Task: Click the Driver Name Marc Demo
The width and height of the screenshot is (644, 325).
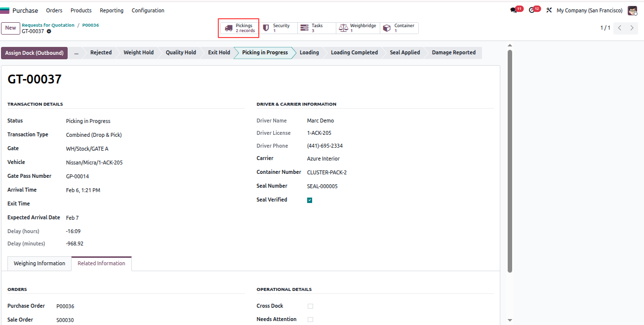Action: pyautogui.click(x=321, y=121)
